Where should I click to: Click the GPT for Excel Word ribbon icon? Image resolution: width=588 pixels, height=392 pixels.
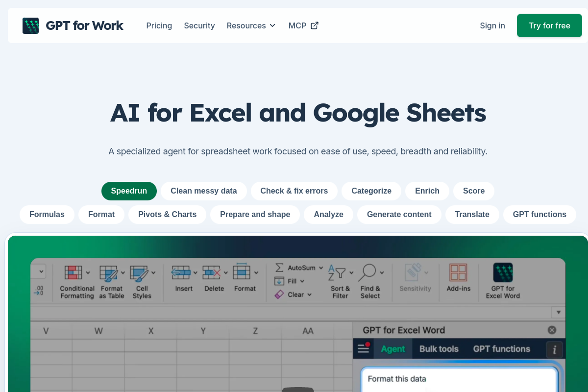[503, 272]
